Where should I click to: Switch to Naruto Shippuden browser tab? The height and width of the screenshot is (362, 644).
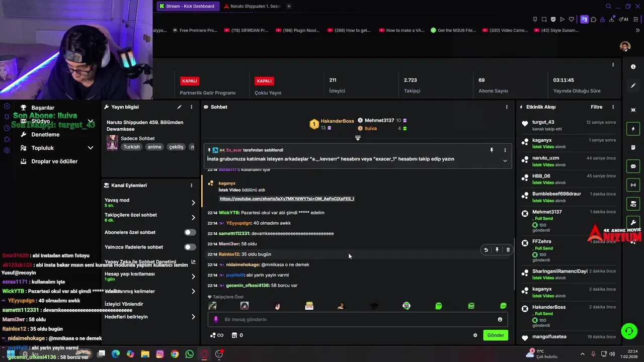coord(252,6)
